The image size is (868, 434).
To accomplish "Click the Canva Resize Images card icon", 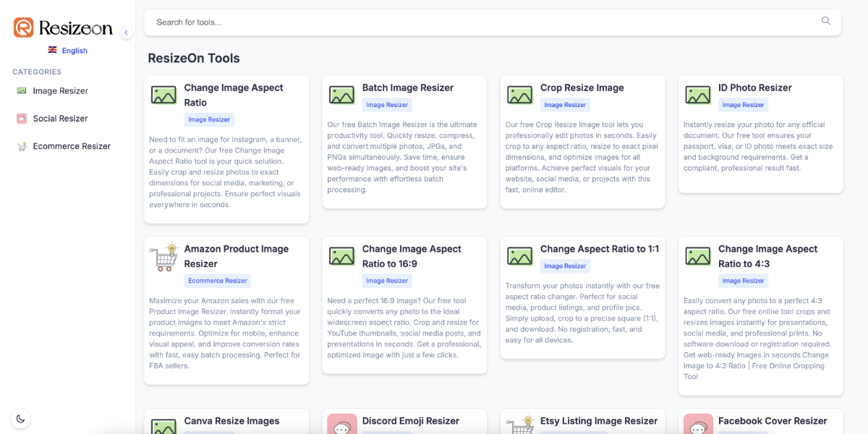I will pos(164,426).
